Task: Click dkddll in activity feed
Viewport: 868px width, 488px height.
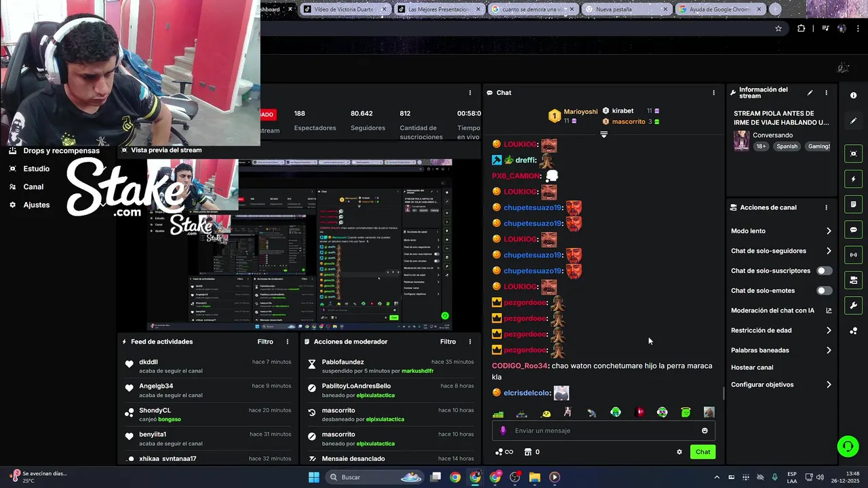Action: [149, 362]
